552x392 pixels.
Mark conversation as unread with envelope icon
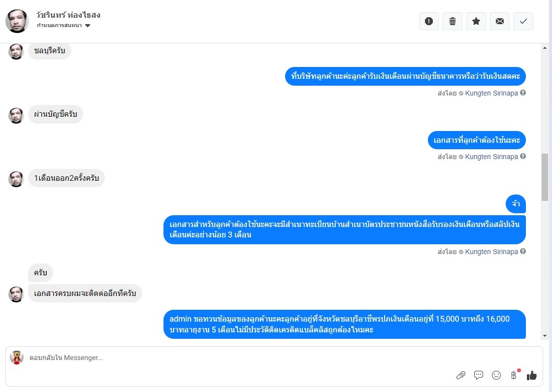point(499,21)
